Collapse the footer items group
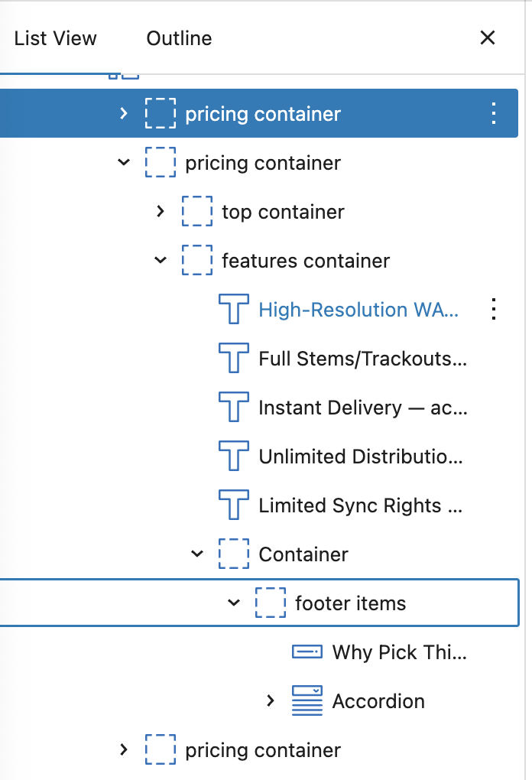Viewport: 532px width, 780px height. (234, 603)
